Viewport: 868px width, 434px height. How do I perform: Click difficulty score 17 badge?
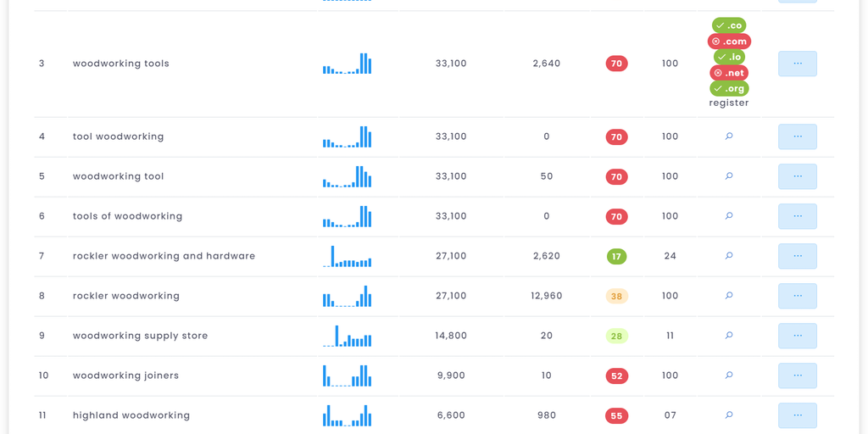(617, 256)
